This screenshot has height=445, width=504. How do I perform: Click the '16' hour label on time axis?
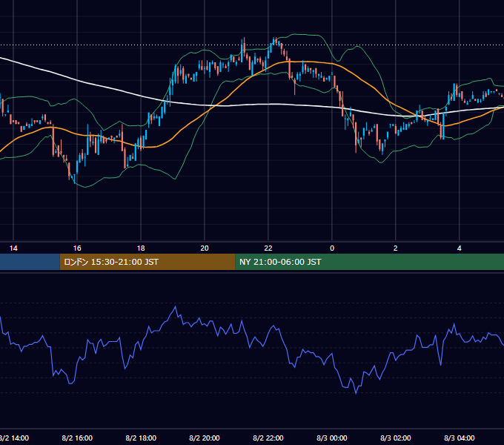point(77,248)
